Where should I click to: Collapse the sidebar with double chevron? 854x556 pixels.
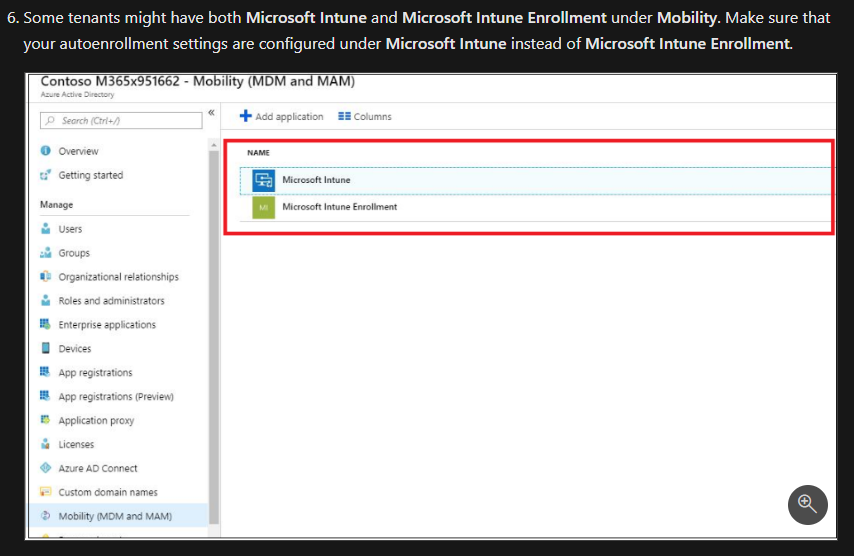pyautogui.click(x=211, y=113)
